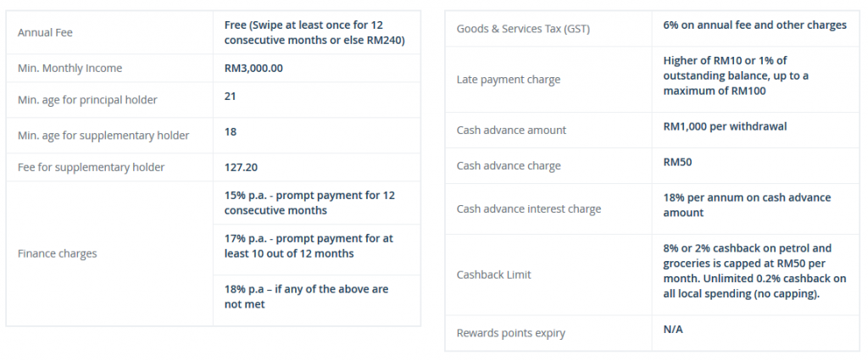The height and width of the screenshot is (361, 868).
Task: Select the 15% p.a. prompt payment text
Action: click(309, 203)
